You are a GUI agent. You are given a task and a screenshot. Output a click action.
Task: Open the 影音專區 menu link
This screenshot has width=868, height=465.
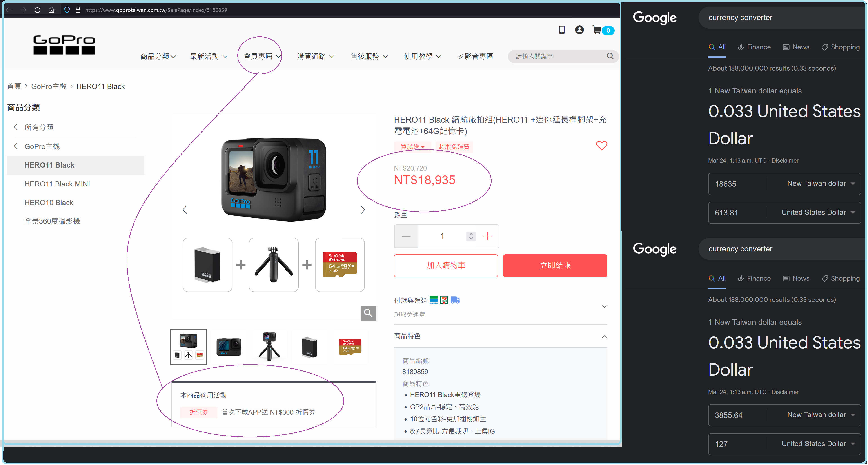click(x=475, y=56)
